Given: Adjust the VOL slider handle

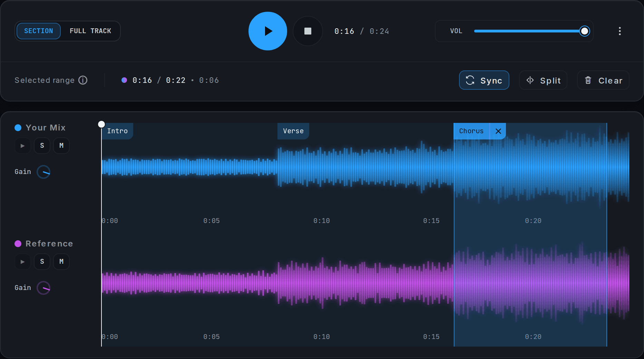Looking at the screenshot, I should [x=585, y=31].
